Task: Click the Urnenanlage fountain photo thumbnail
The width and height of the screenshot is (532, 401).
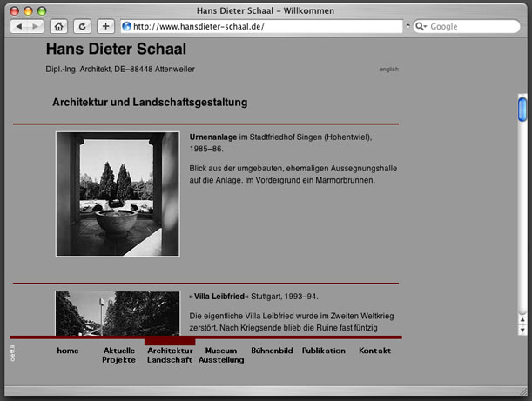Action: (117, 194)
